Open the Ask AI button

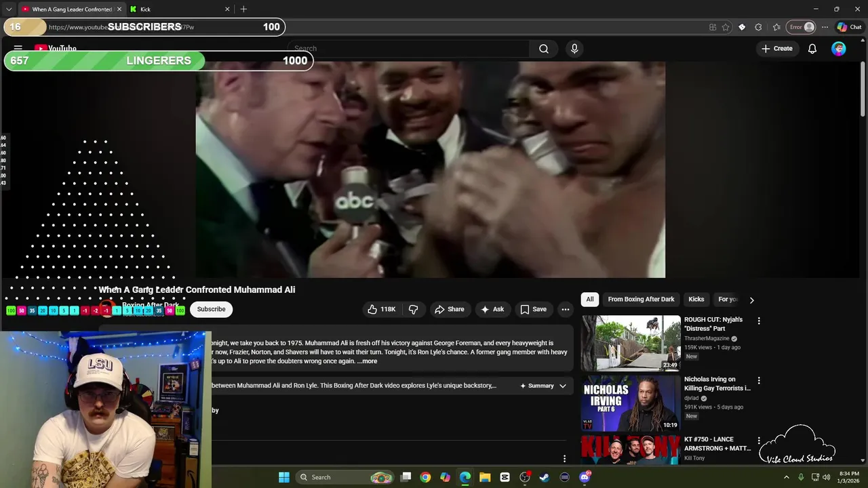pyautogui.click(x=492, y=309)
